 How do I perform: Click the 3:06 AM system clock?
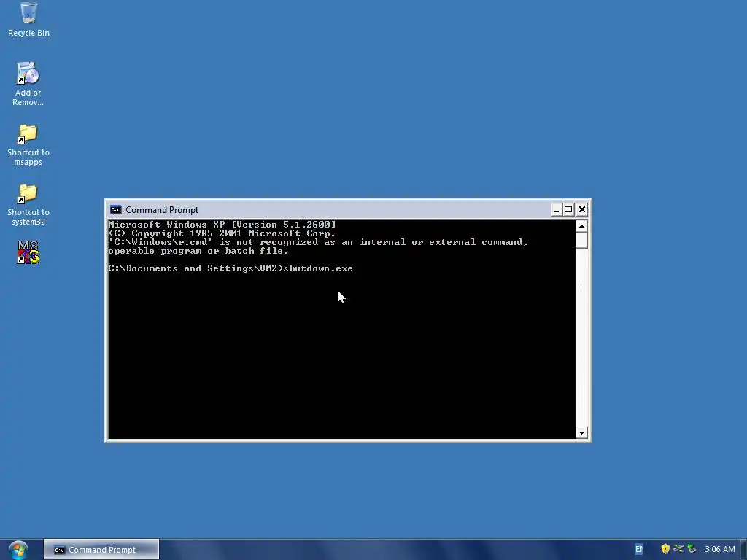coord(720,550)
